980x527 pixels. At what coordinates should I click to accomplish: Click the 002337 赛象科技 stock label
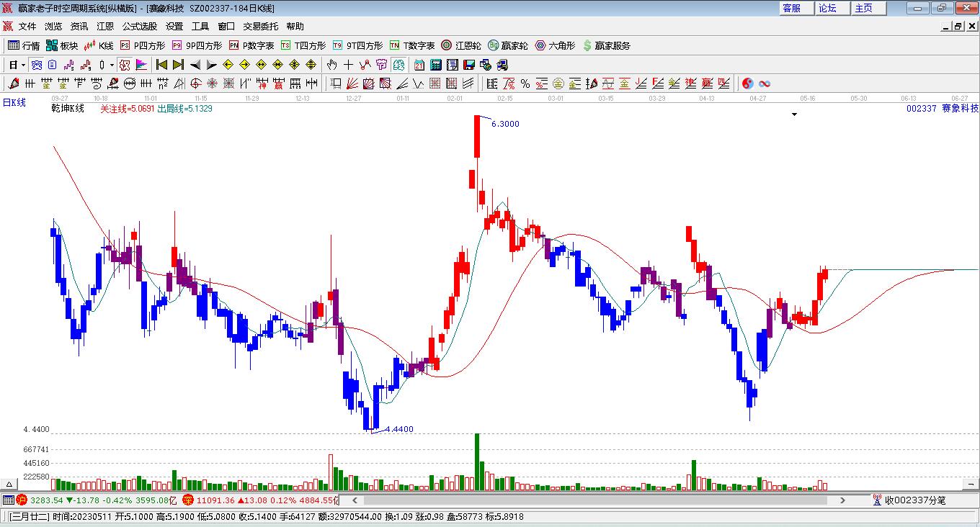click(x=942, y=109)
